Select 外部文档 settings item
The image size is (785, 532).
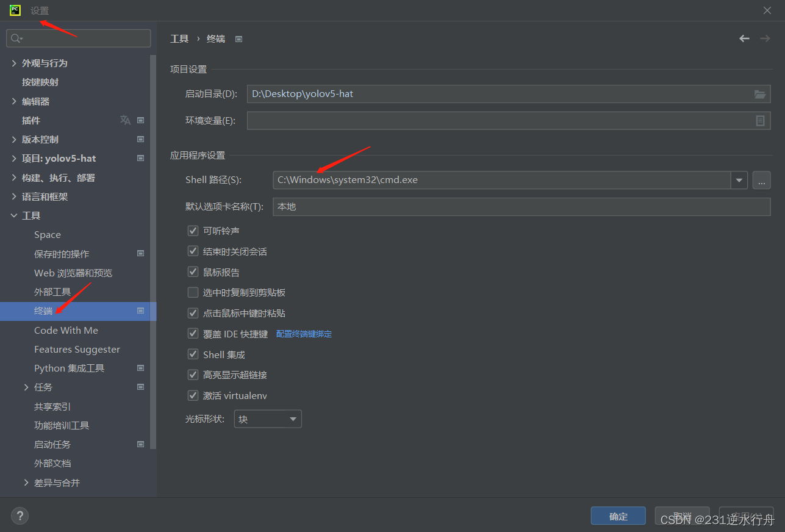point(52,463)
